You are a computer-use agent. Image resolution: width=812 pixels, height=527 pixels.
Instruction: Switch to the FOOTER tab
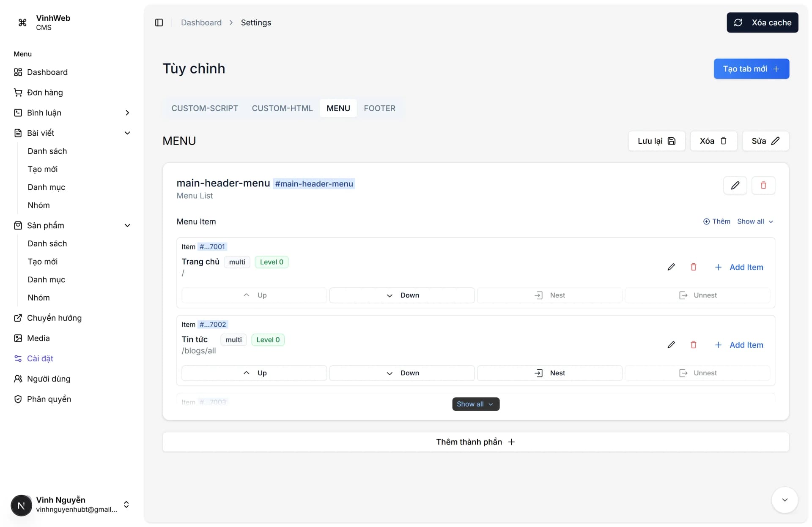(x=379, y=108)
